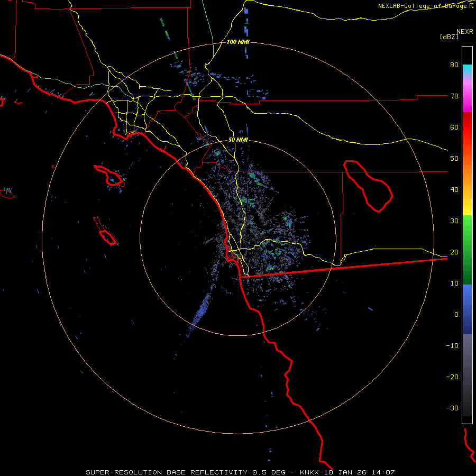The height and width of the screenshot is (476, 476).
Task: Click the 100 NMI range ring label
Action: (237, 42)
